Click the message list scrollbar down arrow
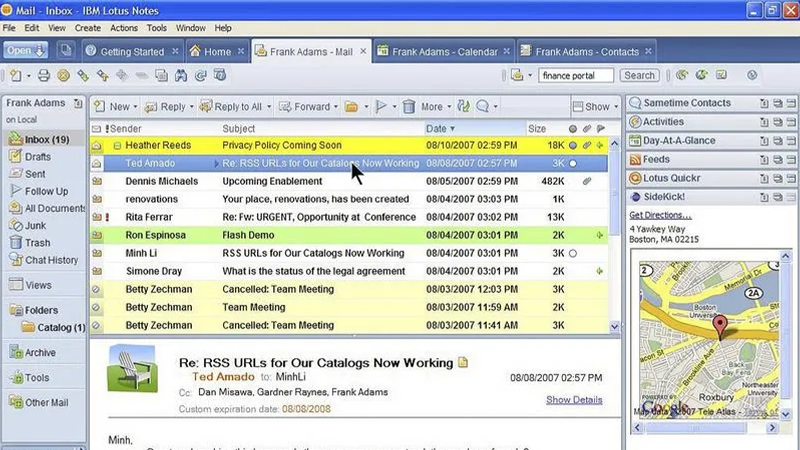The image size is (800, 450). 614,327
